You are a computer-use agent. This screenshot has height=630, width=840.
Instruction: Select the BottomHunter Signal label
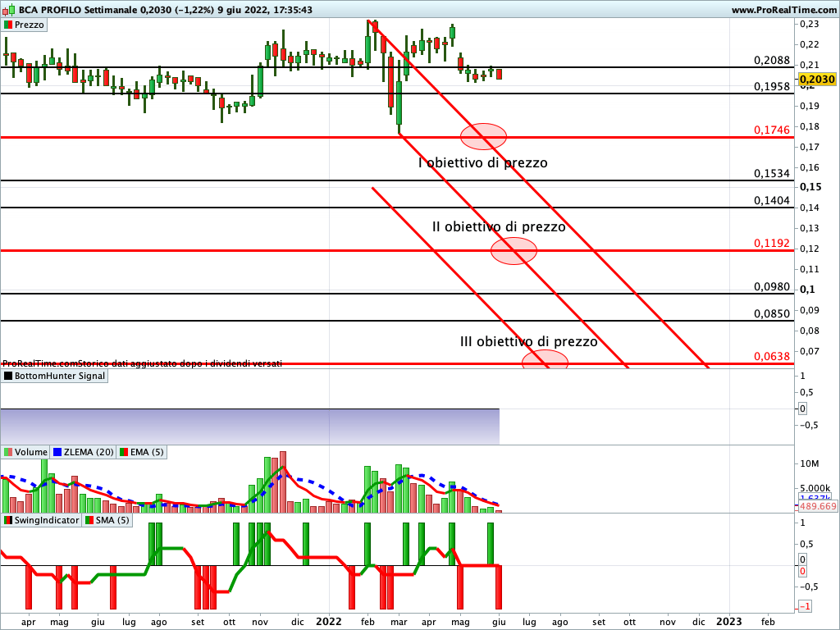(x=61, y=377)
